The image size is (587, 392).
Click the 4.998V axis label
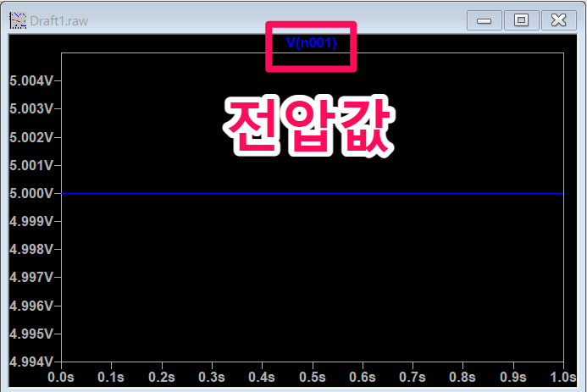(31, 249)
